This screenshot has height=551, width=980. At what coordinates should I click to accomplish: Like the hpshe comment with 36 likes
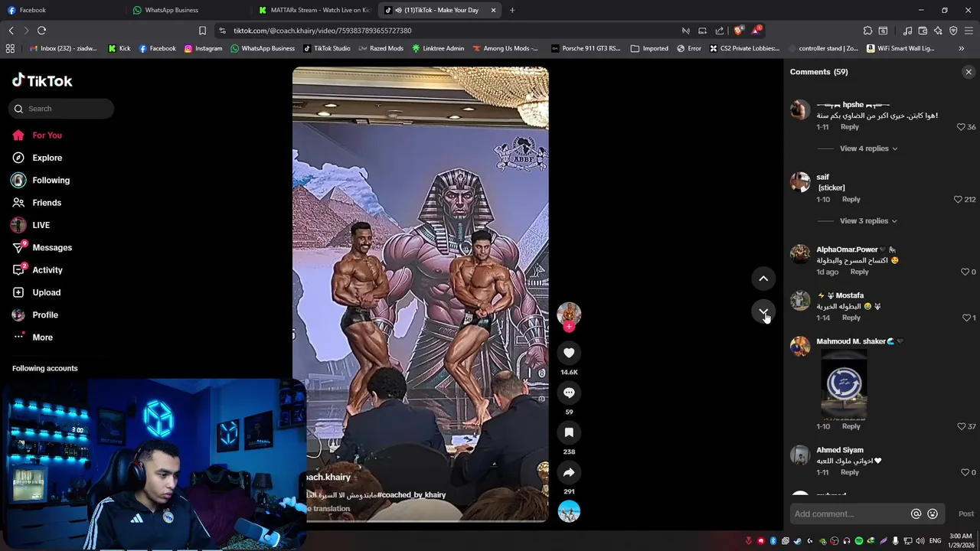[961, 127]
